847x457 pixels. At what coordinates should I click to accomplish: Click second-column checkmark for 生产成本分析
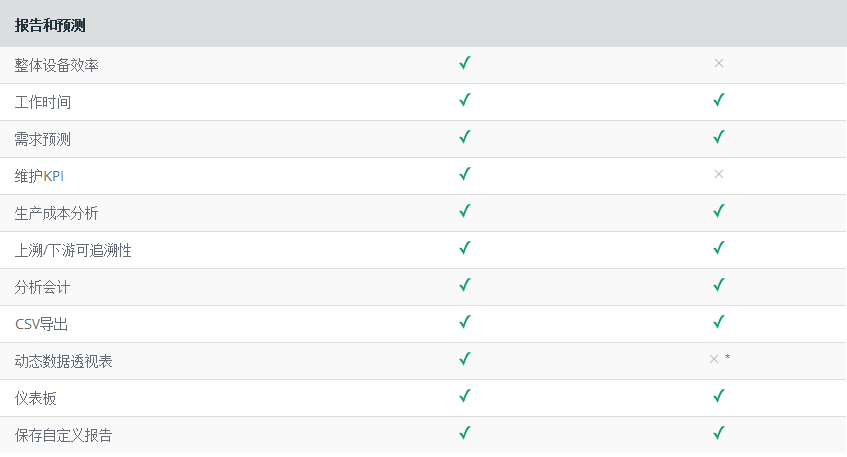coord(718,211)
